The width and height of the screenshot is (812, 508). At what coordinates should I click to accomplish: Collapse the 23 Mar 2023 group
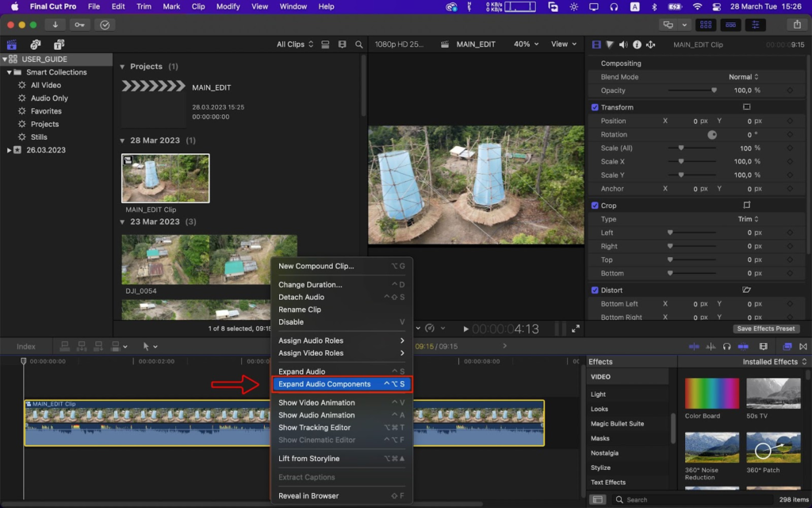tap(122, 222)
